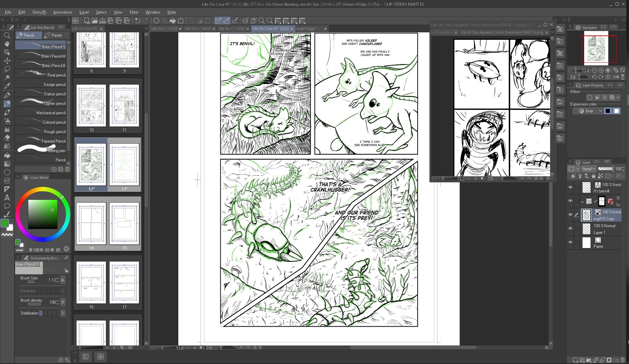Open the page manager tab dropdown arrow
Screen dimensions: 629x364
(146, 29)
